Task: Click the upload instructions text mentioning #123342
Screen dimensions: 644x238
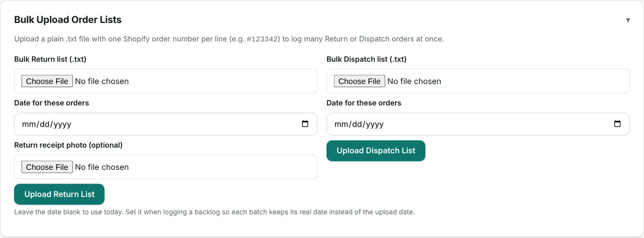Action: tap(229, 39)
